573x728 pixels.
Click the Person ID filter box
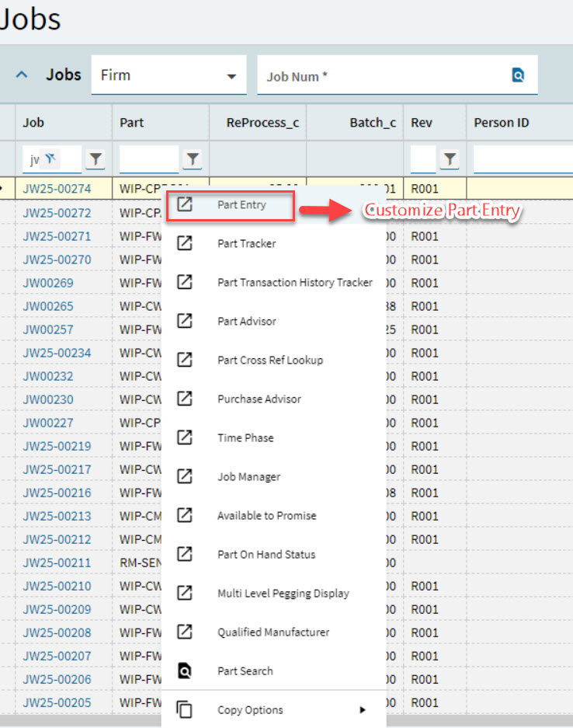click(523, 159)
